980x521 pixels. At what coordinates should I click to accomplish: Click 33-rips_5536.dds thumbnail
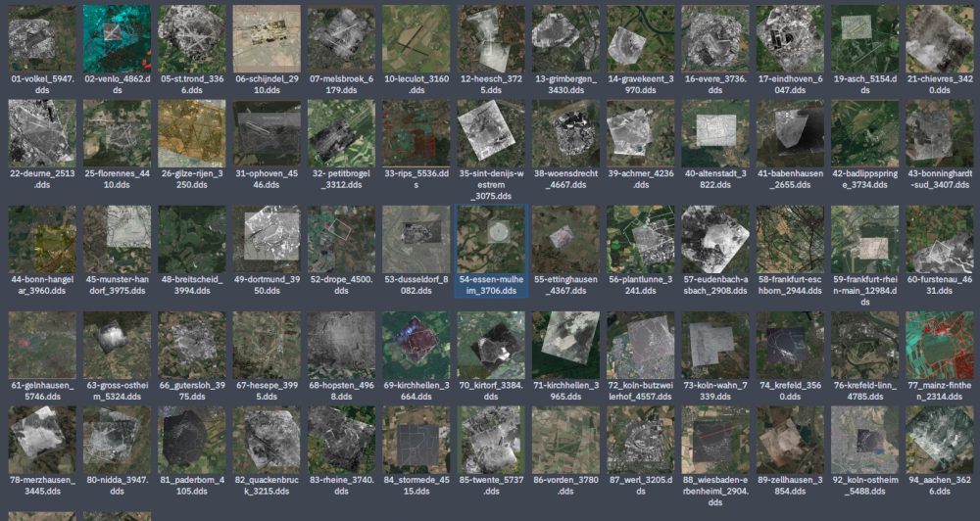point(416,133)
